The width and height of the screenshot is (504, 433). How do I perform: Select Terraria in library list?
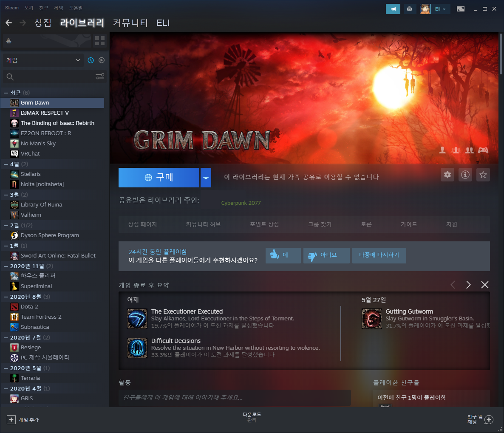click(x=53, y=378)
